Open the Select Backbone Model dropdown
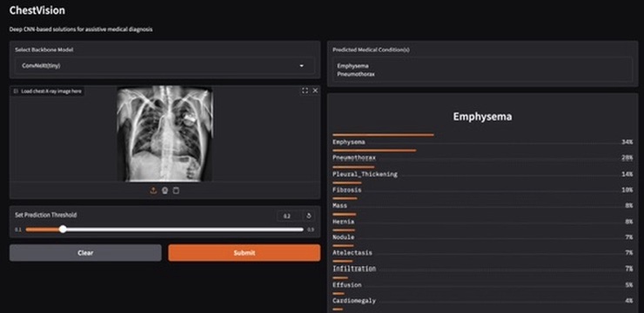Viewport: 644px width, 313px height. click(164, 65)
